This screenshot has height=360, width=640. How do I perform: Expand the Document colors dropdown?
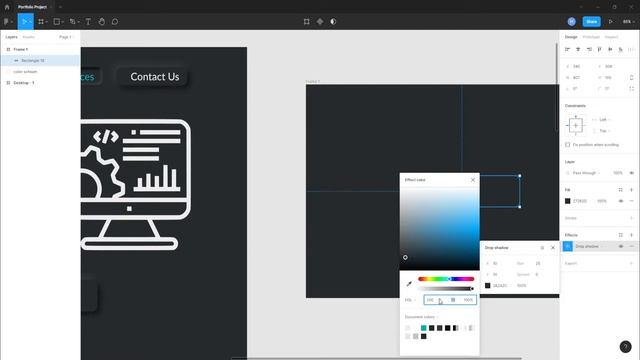coord(421,317)
